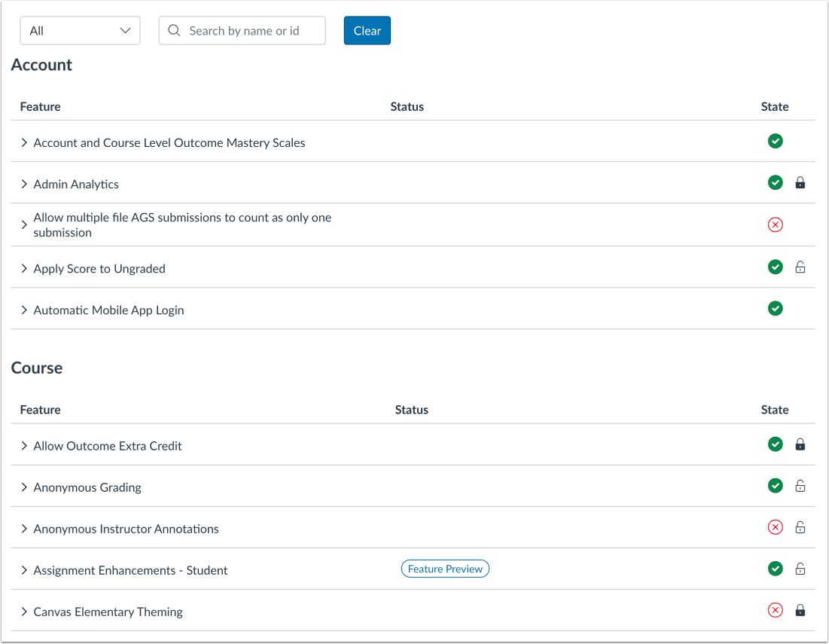Click the red disabled icon for Anonymous Instructor Annotations

(x=775, y=527)
